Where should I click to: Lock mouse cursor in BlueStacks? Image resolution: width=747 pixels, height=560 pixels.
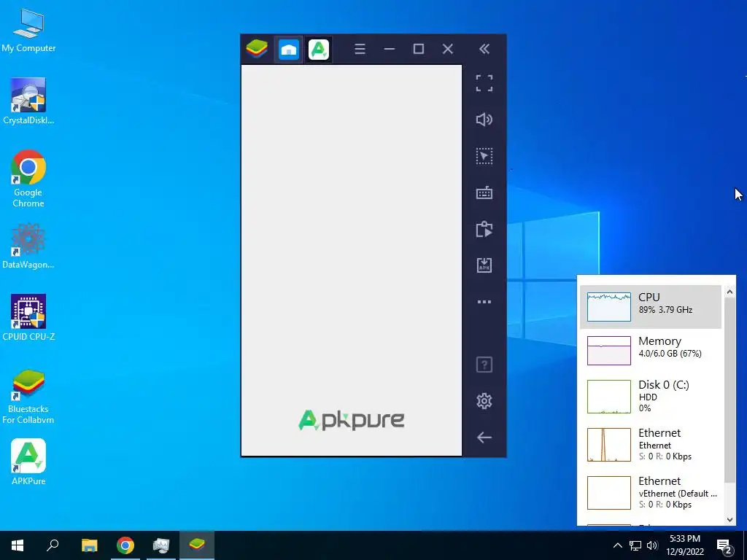tap(484, 156)
